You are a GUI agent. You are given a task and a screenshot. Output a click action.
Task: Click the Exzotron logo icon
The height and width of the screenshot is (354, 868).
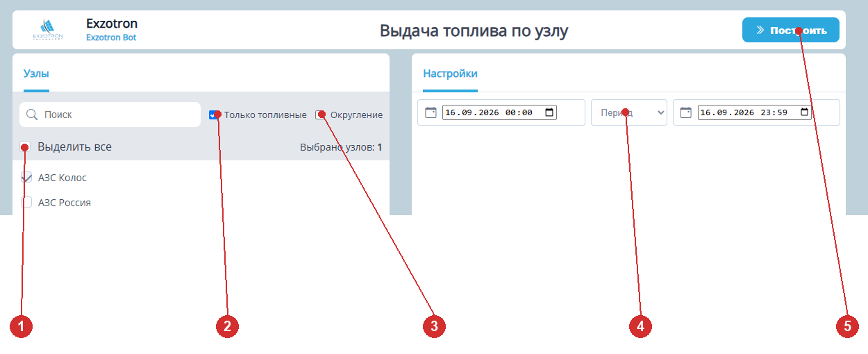click(x=48, y=30)
